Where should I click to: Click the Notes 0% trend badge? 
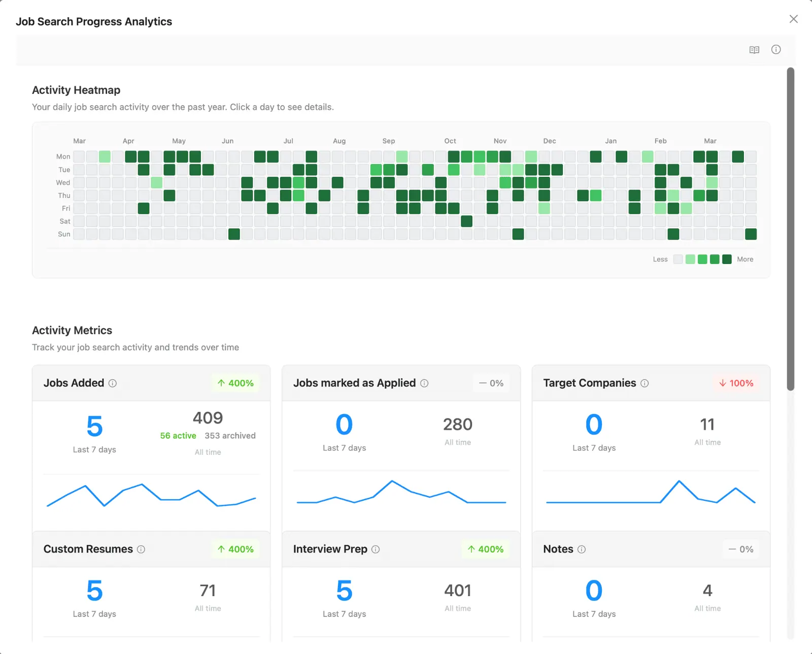(741, 549)
